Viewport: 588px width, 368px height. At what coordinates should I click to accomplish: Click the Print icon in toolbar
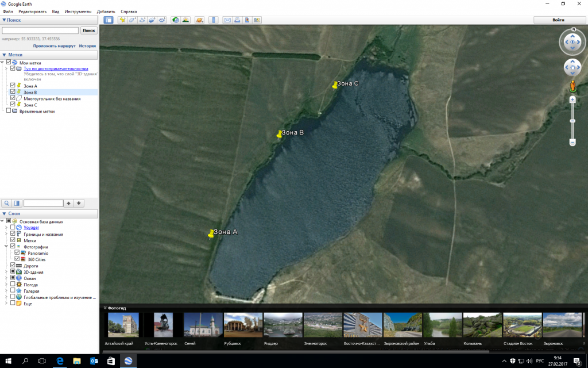pyautogui.click(x=237, y=20)
